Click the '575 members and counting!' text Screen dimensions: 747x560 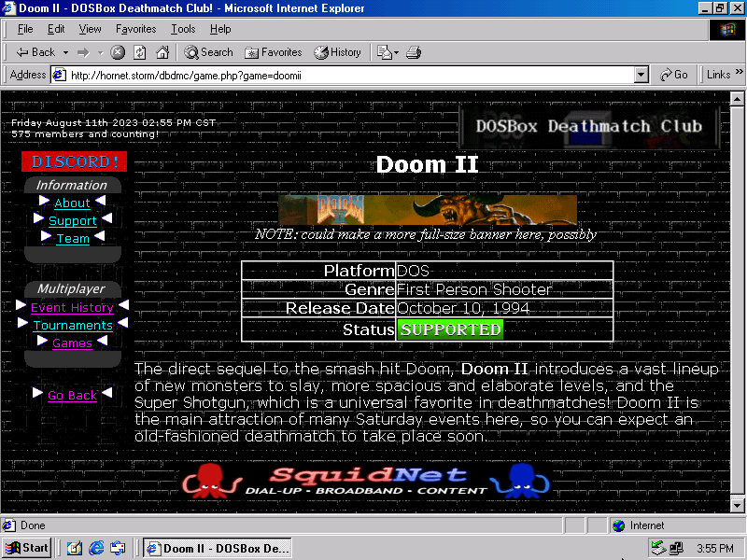(85, 133)
